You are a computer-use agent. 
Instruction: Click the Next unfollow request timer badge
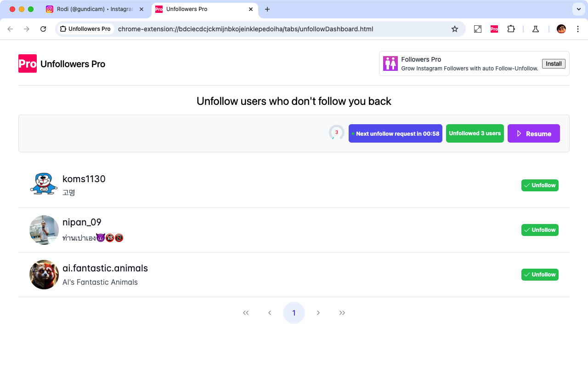click(396, 133)
